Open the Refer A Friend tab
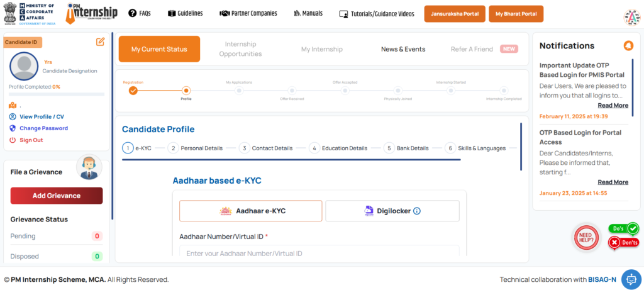Screen dimensions: 644x290 (x=484, y=49)
